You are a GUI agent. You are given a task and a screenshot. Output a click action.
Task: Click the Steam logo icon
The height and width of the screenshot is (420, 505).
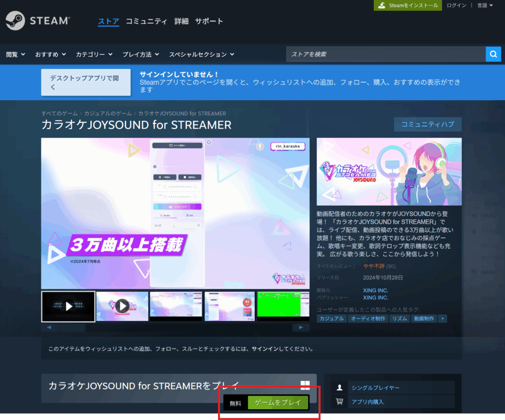coord(15,21)
